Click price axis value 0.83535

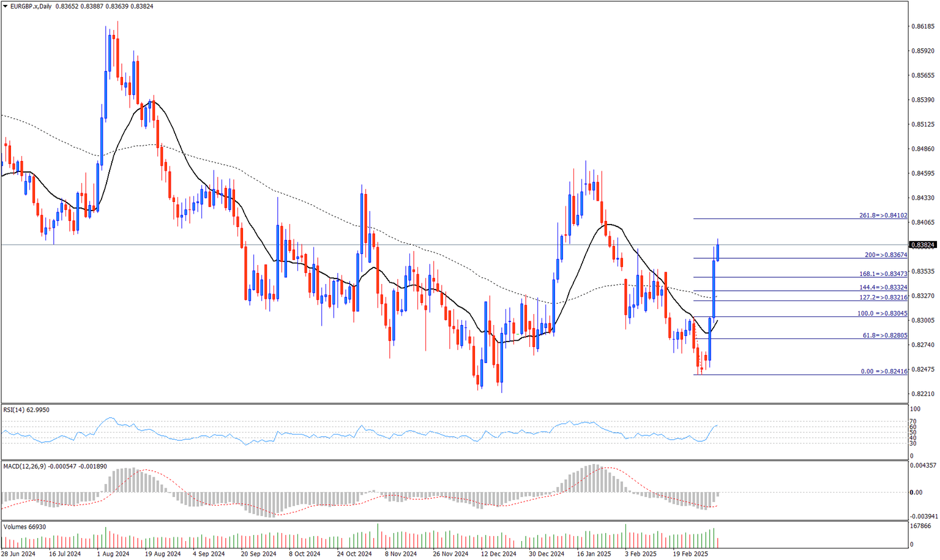click(x=923, y=271)
